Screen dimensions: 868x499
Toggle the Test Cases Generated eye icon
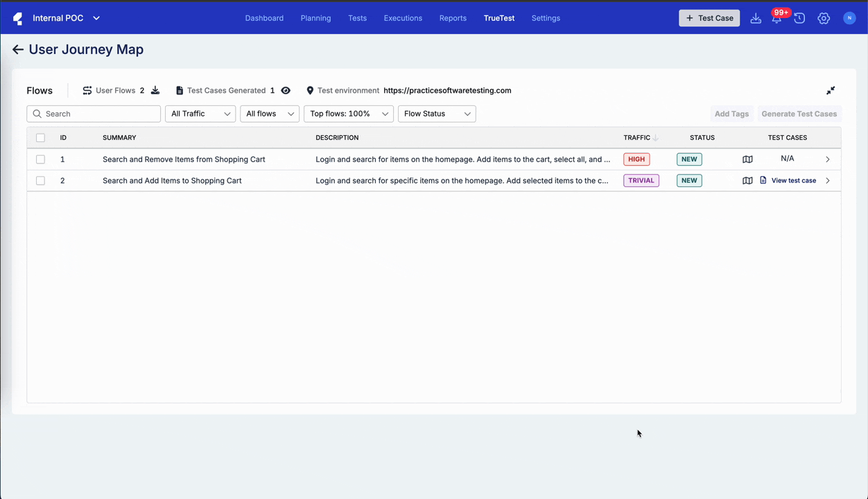point(286,90)
